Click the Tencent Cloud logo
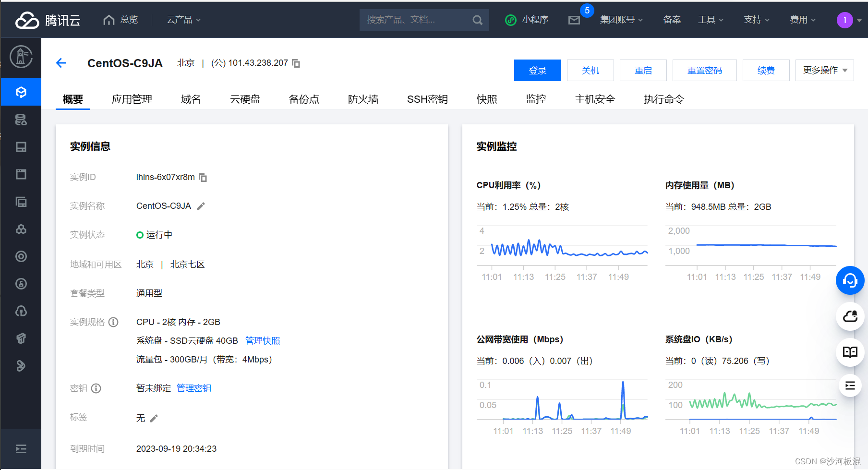 [x=48, y=20]
